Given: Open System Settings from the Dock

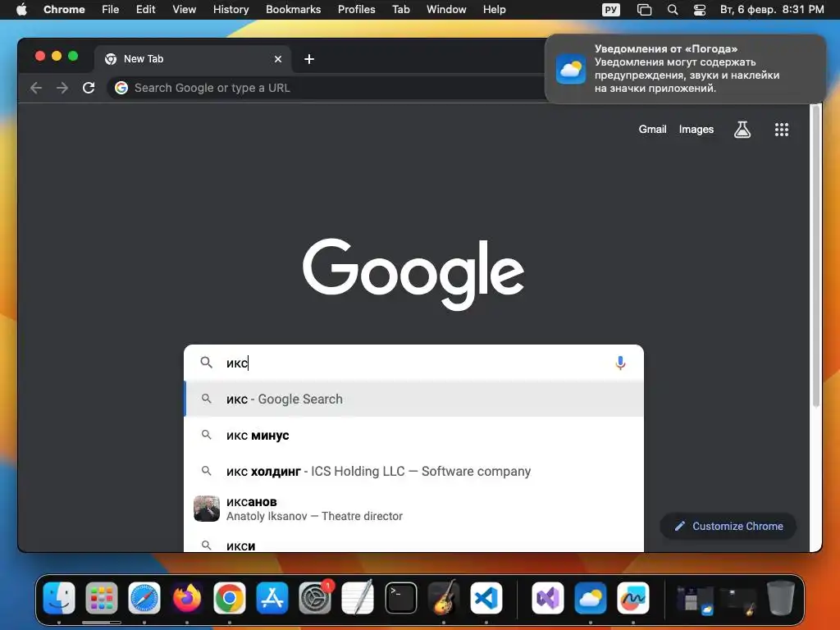Looking at the screenshot, I should [x=315, y=598].
